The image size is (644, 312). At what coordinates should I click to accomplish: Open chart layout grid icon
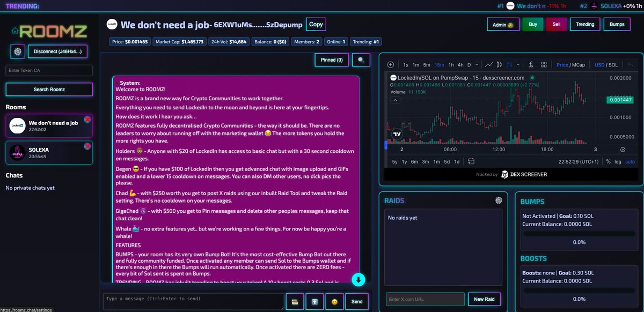[x=544, y=65]
